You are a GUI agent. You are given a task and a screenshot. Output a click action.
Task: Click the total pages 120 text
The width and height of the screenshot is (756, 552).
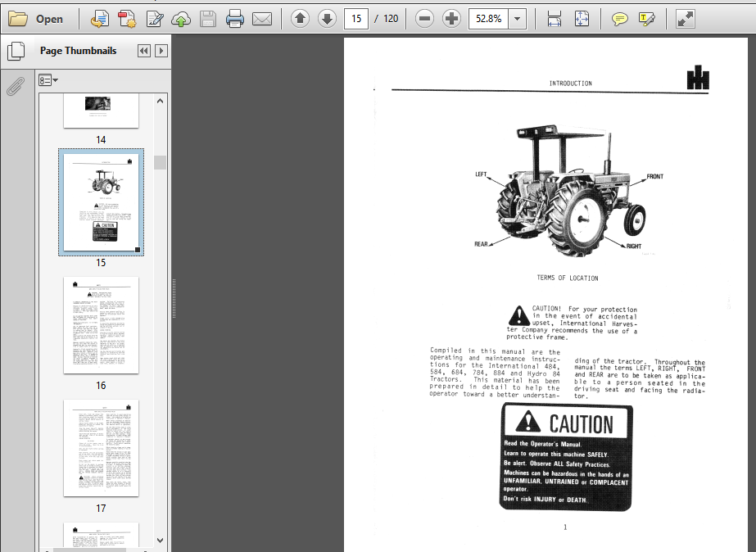(x=391, y=19)
